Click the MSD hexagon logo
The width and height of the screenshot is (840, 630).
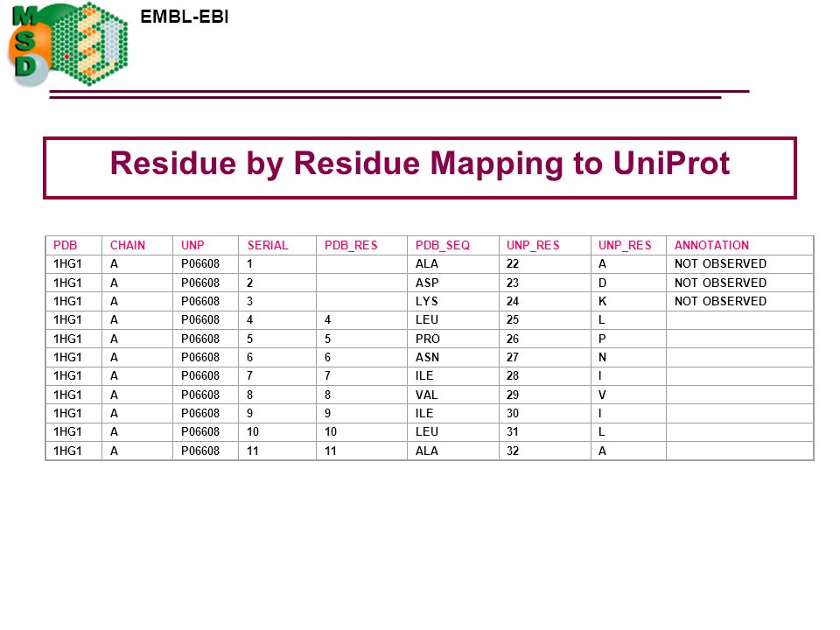click(x=68, y=45)
